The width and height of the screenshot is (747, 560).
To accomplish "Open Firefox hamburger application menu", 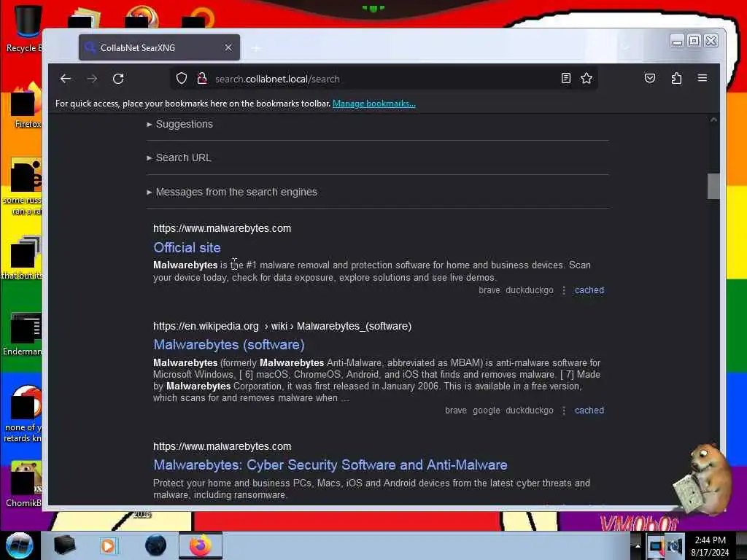I will (x=703, y=78).
